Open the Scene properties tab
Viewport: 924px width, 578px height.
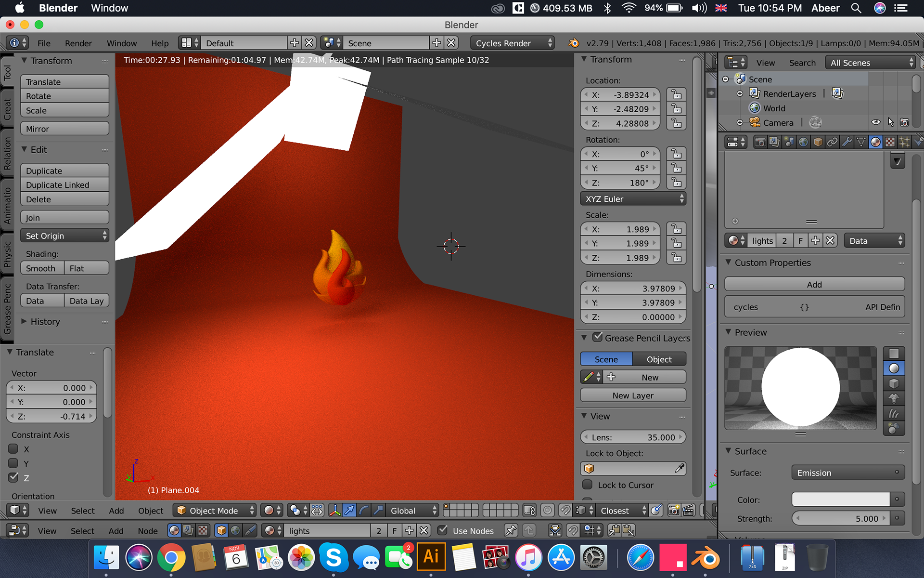pos(789,142)
